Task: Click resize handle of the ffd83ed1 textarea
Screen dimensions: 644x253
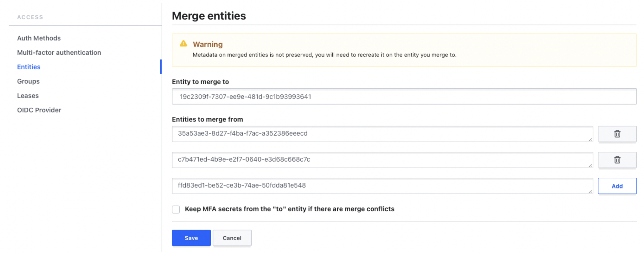Action: tap(590, 191)
